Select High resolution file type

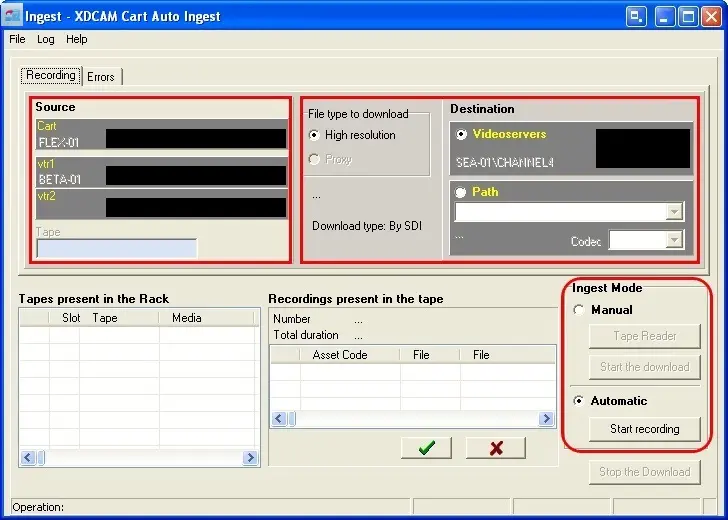click(x=315, y=135)
